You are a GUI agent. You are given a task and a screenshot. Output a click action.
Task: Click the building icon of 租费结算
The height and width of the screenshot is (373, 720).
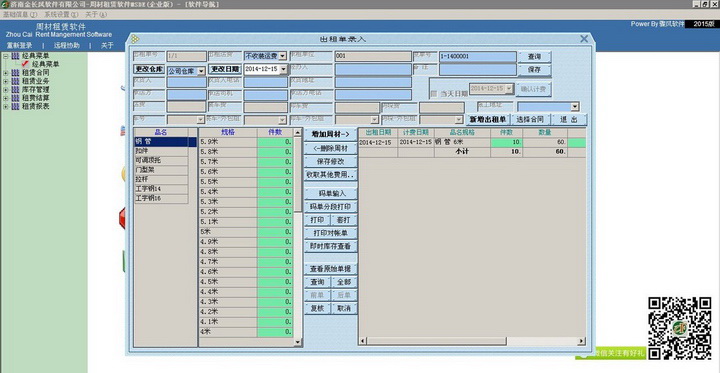(x=15, y=98)
